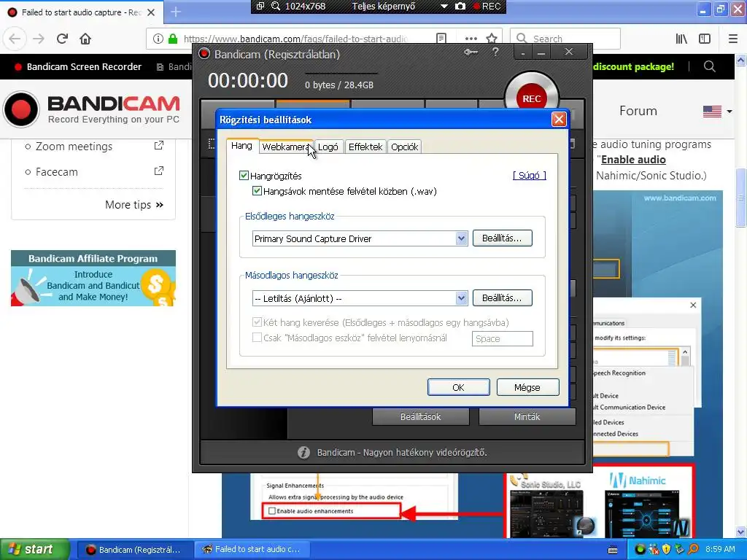
Task: Show Firefox sidebars icon
Action: coord(705,39)
